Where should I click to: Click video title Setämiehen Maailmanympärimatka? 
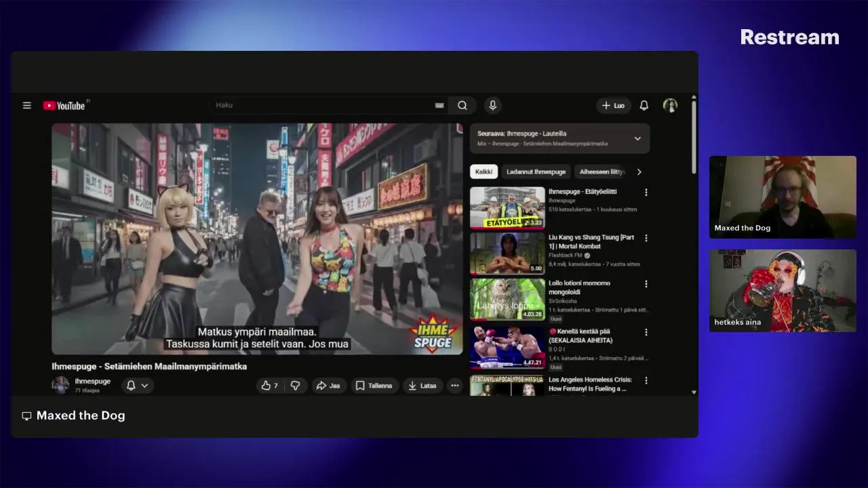tap(149, 367)
